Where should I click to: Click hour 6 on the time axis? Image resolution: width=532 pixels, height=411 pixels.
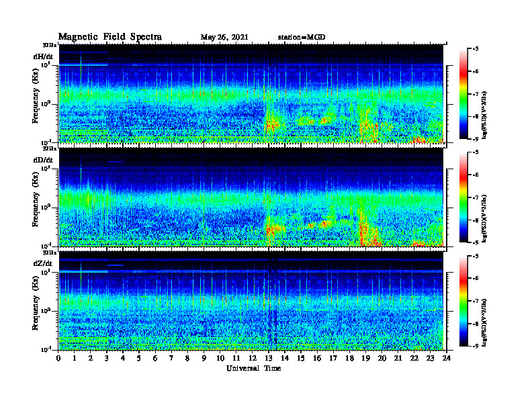point(155,358)
